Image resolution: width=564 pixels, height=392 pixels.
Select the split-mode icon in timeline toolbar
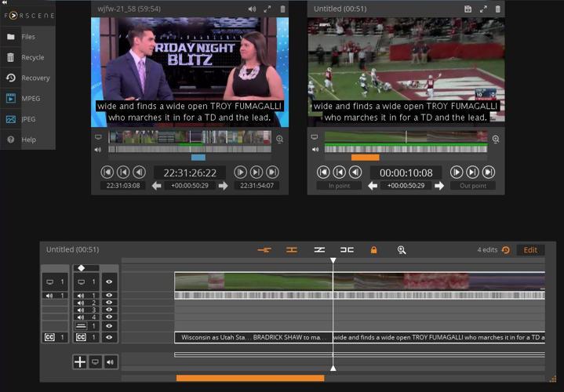pyautogui.click(x=347, y=249)
